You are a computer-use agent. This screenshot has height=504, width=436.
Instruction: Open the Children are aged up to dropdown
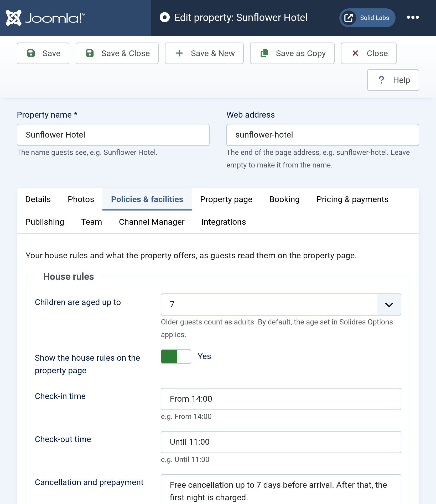pos(281,304)
